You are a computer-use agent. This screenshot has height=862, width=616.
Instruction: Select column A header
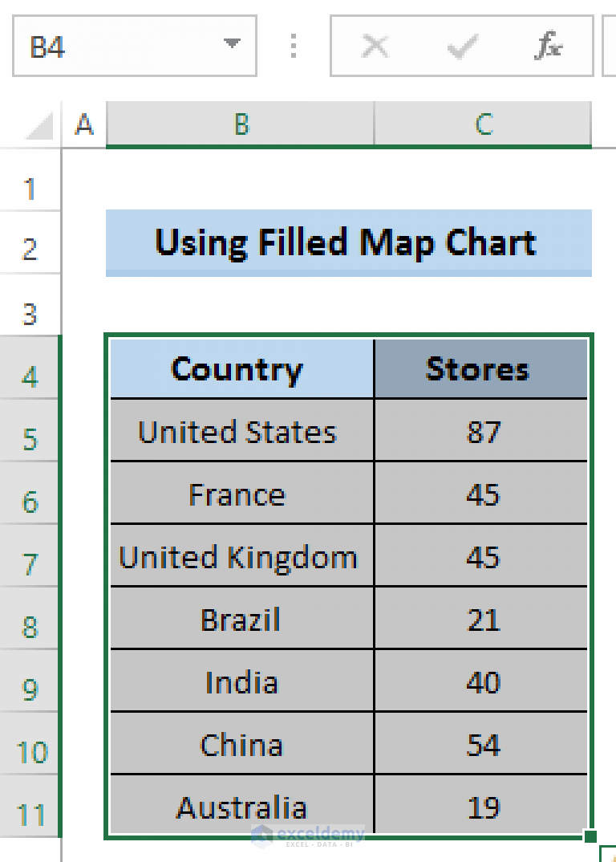point(83,124)
